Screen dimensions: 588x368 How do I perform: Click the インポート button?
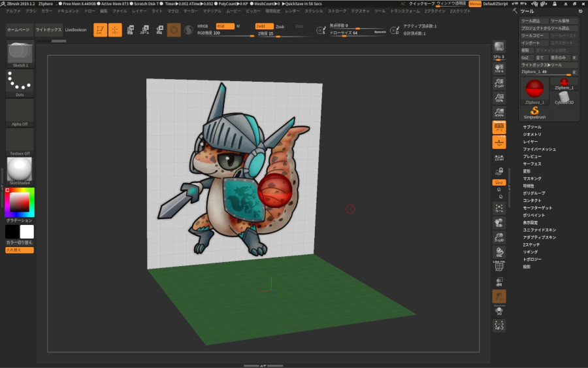pyautogui.click(x=534, y=42)
